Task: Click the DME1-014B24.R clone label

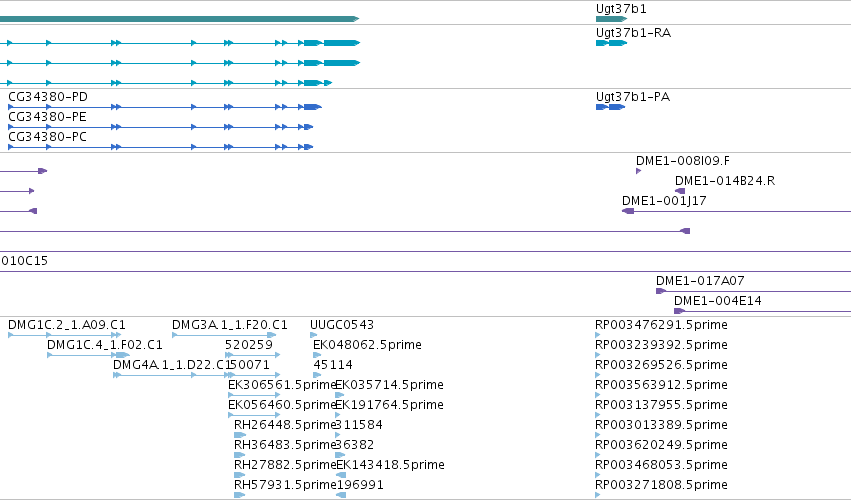Action: 725,181
